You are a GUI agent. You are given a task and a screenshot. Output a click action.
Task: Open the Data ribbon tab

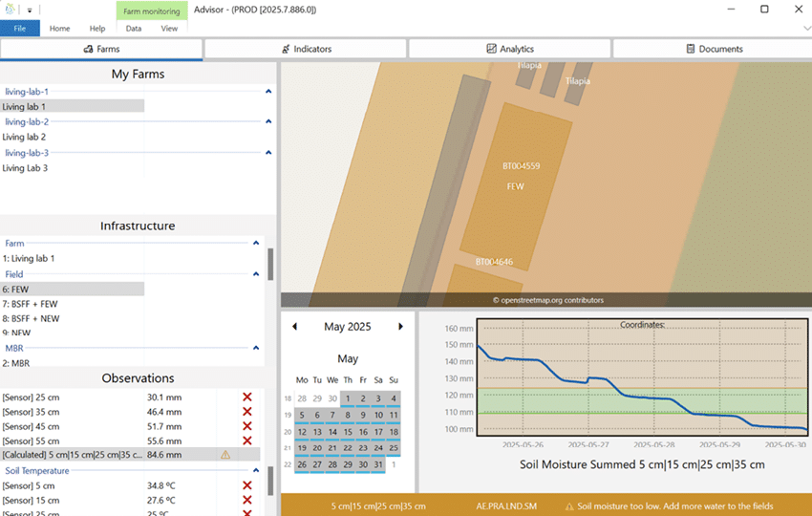point(134,29)
